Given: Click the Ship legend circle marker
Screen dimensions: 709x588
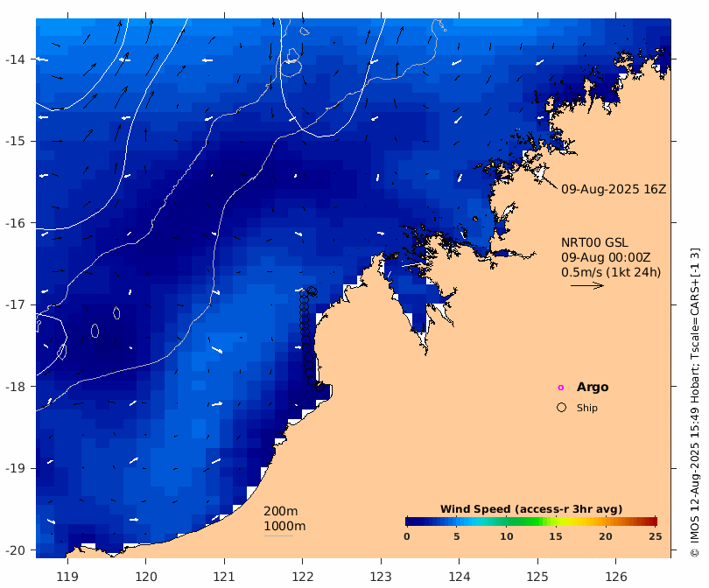Looking at the screenshot, I should pos(561,408).
